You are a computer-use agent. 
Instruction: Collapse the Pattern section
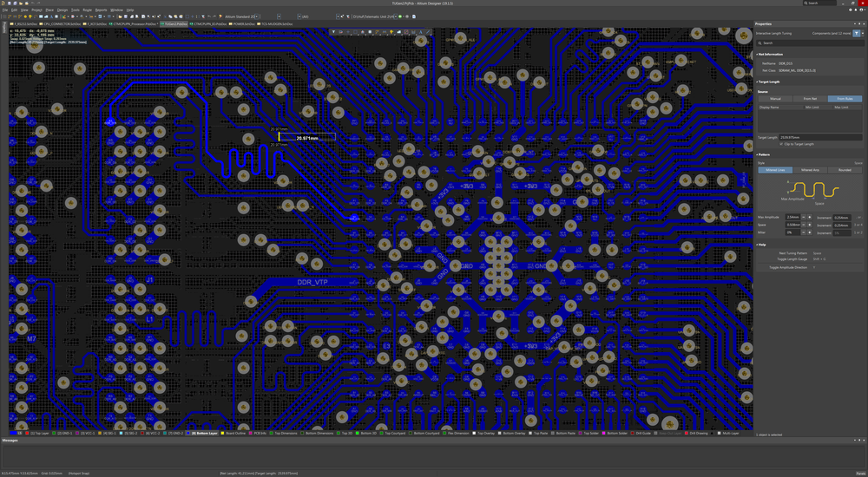coord(758,154)
